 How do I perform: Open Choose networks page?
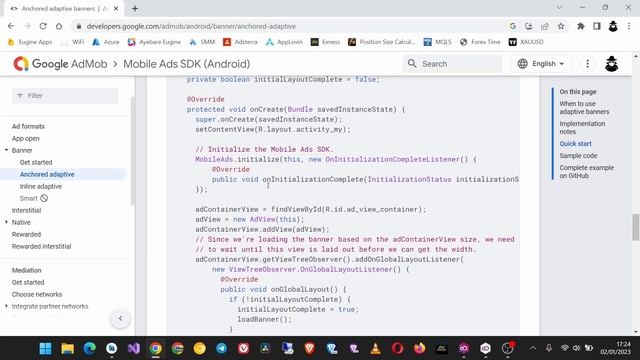pos(37,294)
